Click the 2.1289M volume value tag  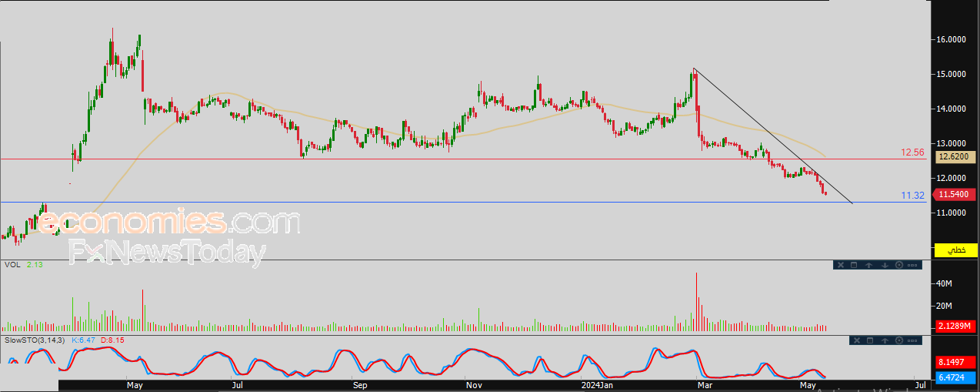point(955,327)
